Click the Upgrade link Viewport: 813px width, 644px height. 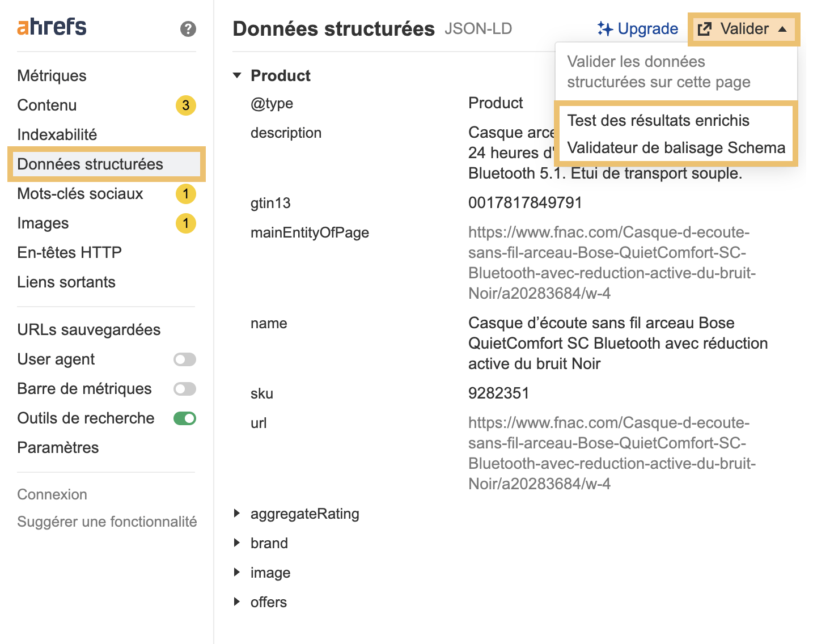[647, 28]
